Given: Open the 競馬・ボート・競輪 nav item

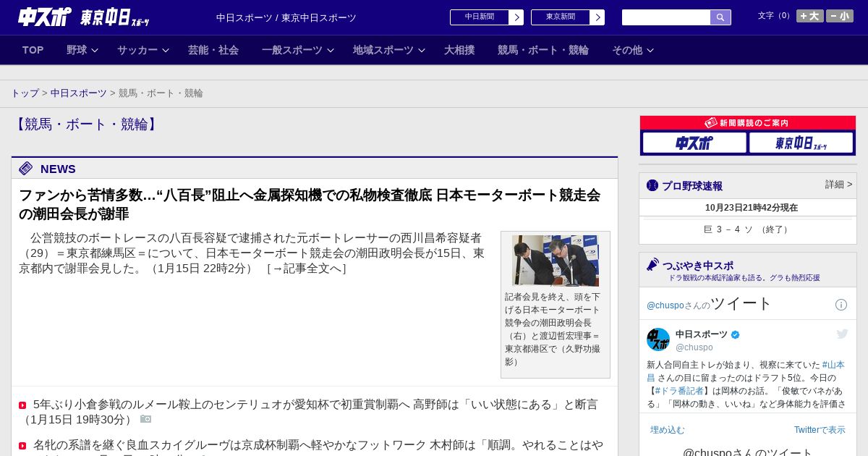Looking at the screenshot, I should (543, 50).
